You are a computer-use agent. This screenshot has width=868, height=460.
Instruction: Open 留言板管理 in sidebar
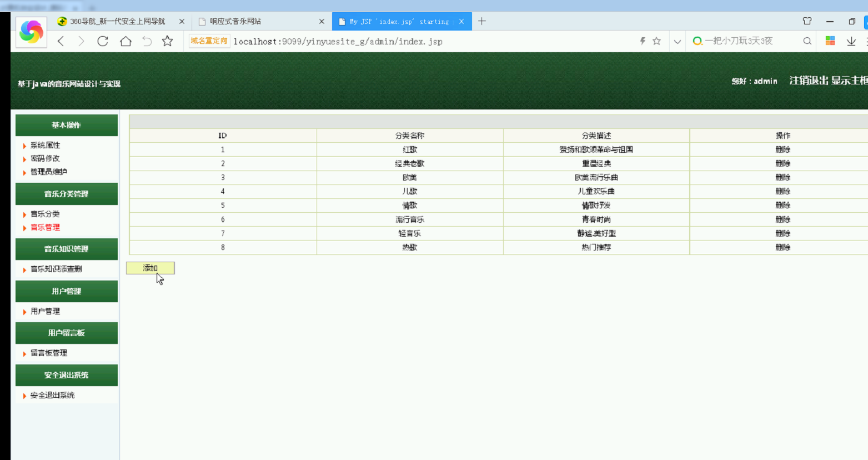point(49,353)
